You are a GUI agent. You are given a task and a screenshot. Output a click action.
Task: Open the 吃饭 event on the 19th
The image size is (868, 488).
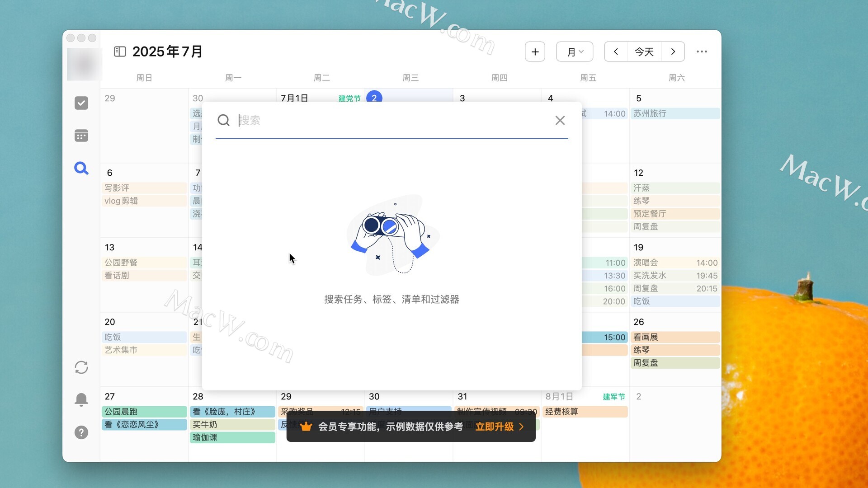click(675, 301)
